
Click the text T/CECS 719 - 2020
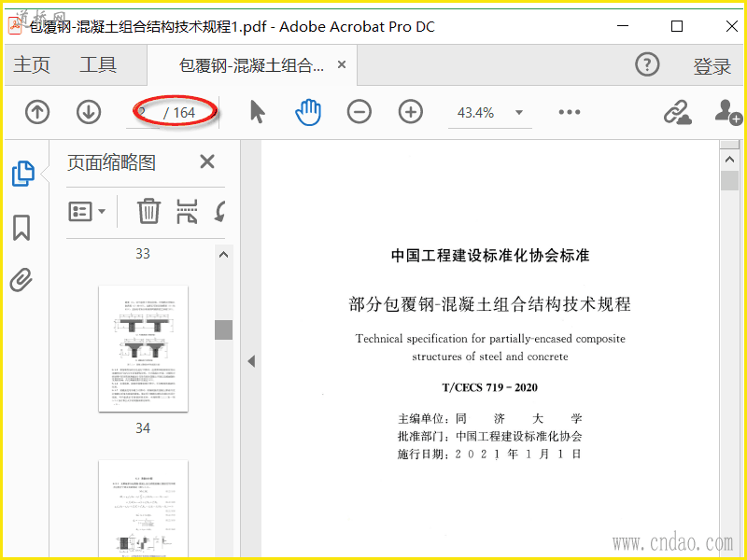[x=489, y=387]
